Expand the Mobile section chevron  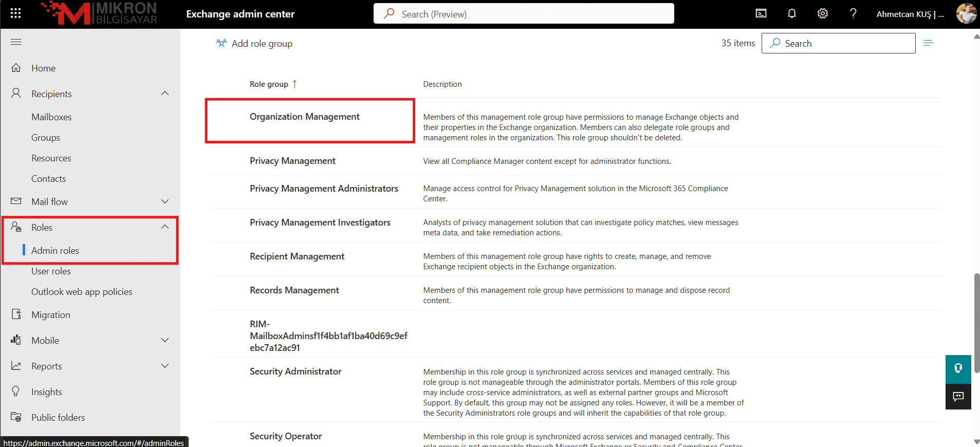[x=165, y=340]
